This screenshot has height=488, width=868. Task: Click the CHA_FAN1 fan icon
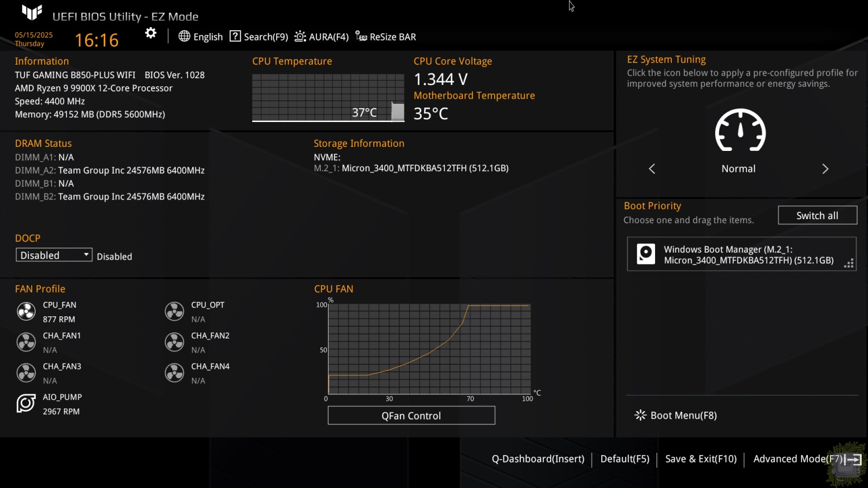pos(26,342)
